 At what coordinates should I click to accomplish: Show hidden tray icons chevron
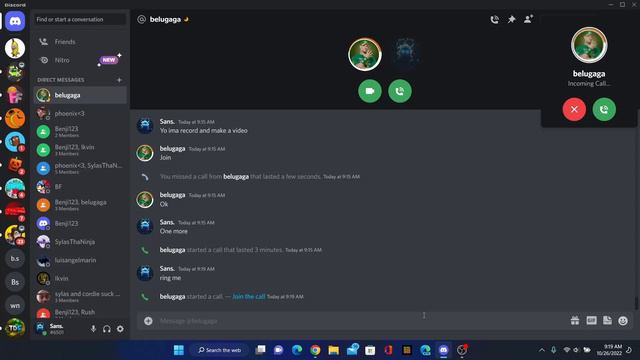542,350
